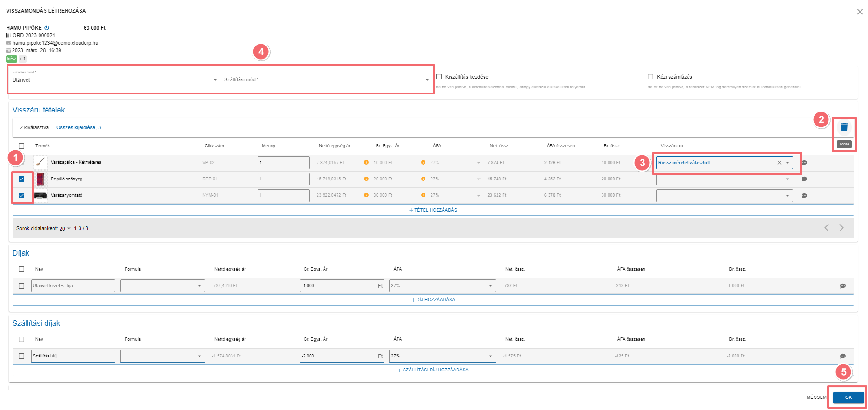Click Mégsem to cancel
Screen dimensions: 868x410
816,397
